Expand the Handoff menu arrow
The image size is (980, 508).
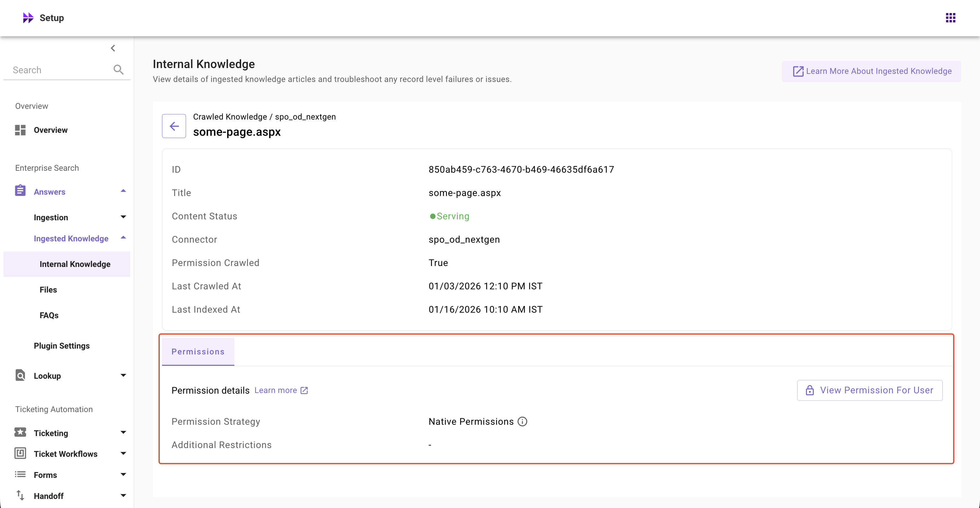tap(123, 495)
